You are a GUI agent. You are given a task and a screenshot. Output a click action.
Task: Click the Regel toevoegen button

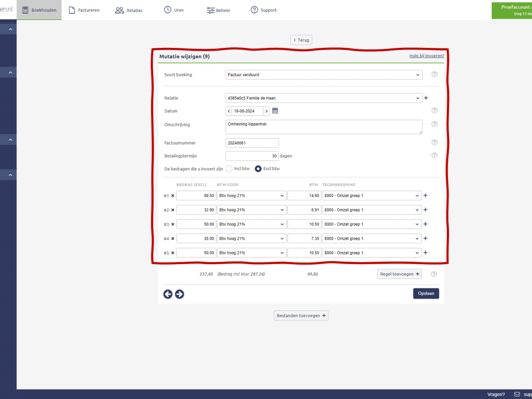[399, 274]
